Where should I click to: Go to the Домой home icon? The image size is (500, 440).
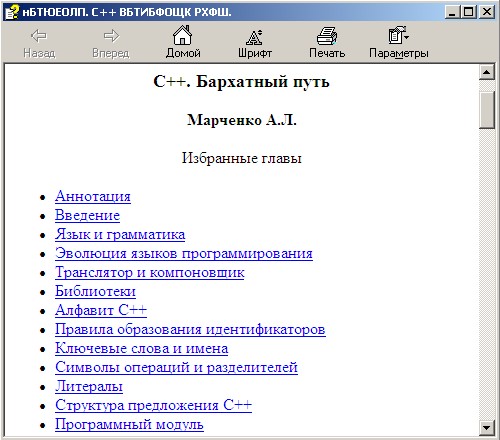coord(183,35)
